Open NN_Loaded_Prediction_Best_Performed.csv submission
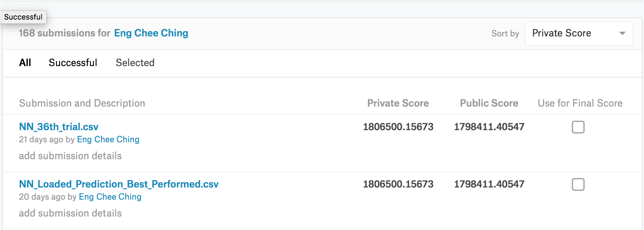The height and width of the screenshot is (230, 644). point(118,184)
